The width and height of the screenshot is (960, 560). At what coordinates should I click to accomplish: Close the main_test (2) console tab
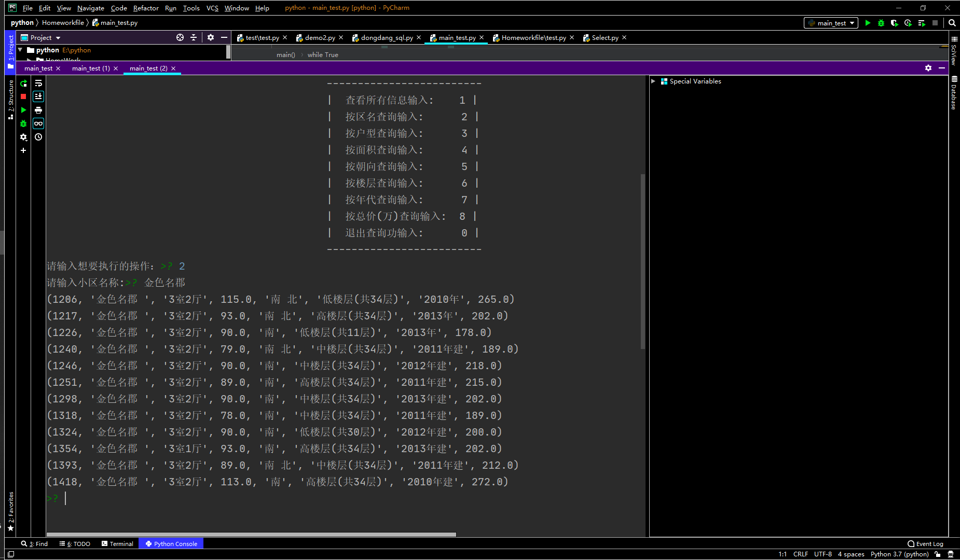pos(173,68)
